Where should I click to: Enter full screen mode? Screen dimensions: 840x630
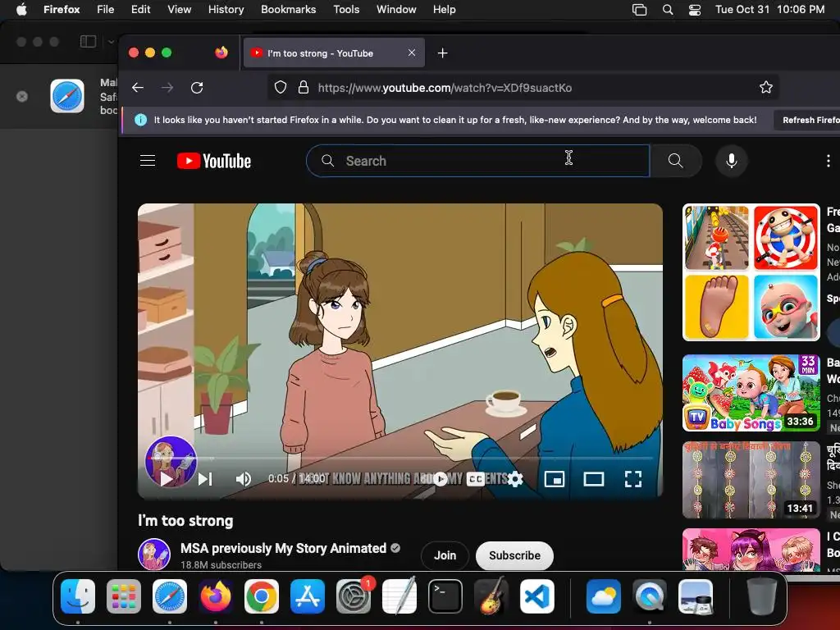click(x=633, y=478)
